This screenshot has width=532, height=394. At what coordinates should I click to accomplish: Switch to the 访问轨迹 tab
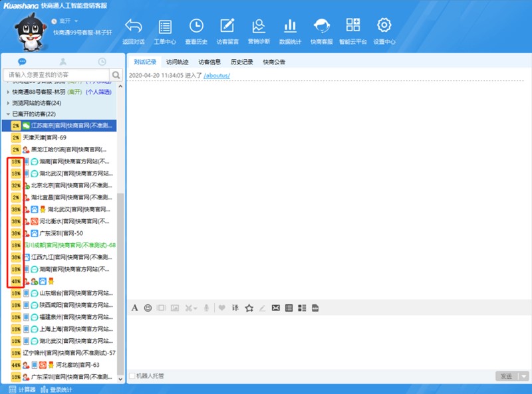[x=177, y=62]
